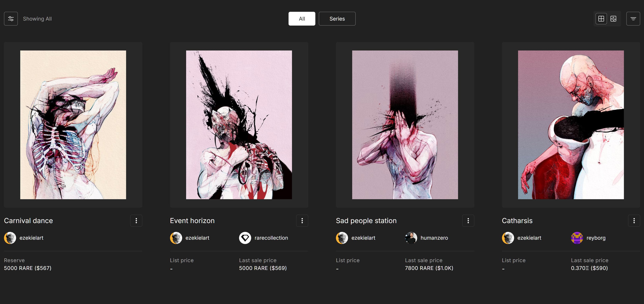Image resolution: width=644 pixels, height=304 pixels.
Task: Click ezekielart avatar under Carnival dance
Action: pos(10,238)
